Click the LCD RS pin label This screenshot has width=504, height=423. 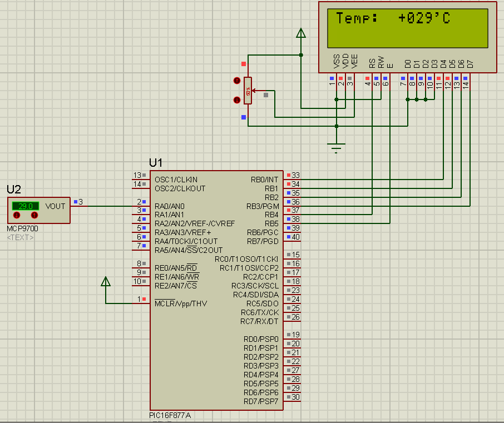[x=372, y=63]
